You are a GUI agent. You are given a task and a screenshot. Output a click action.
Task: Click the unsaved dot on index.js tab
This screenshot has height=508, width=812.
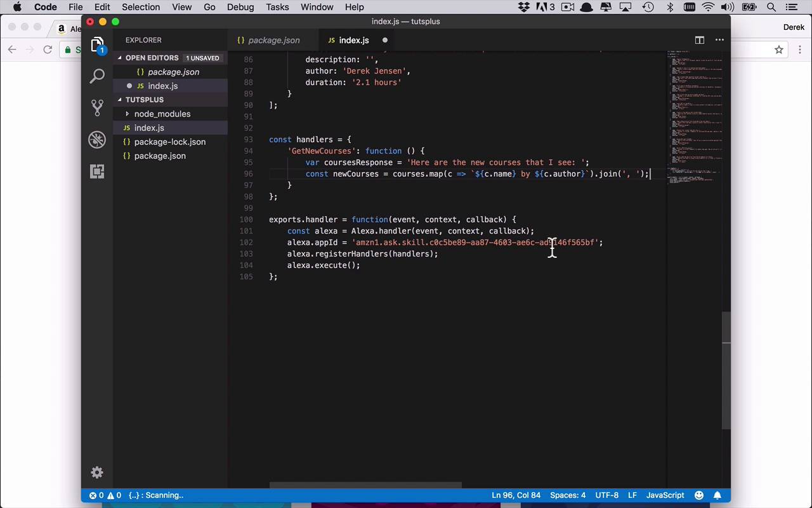(385, 40)
